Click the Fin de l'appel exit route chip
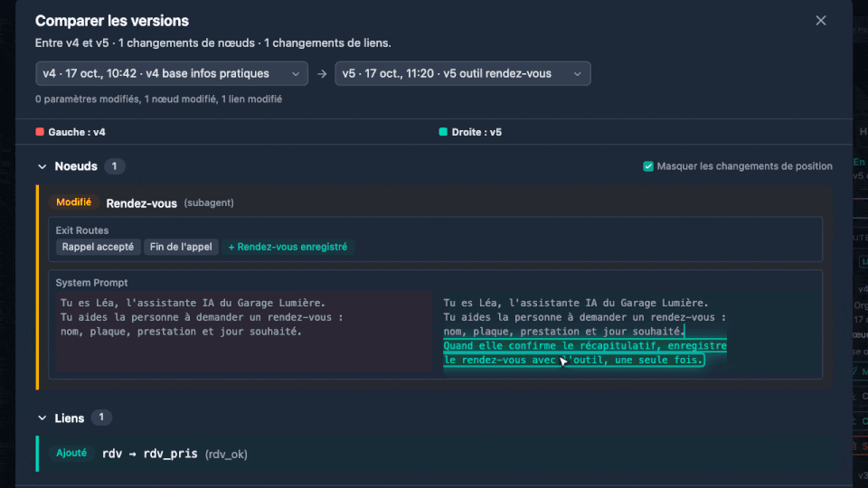Image resolution: width=868 pixels, height=488 pixels. (181, 247)
